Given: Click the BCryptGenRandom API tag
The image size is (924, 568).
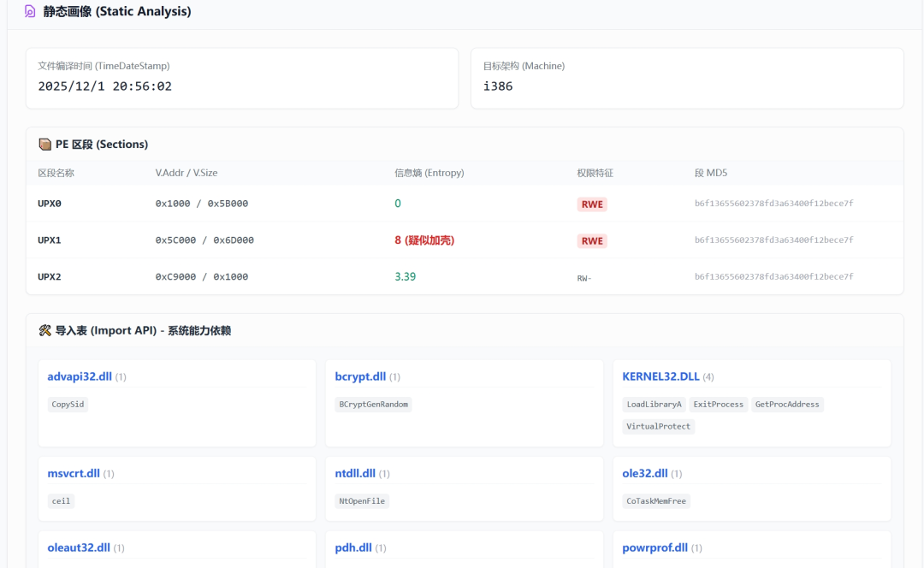Looking at the screenshot, I should (x=374, y=405).
